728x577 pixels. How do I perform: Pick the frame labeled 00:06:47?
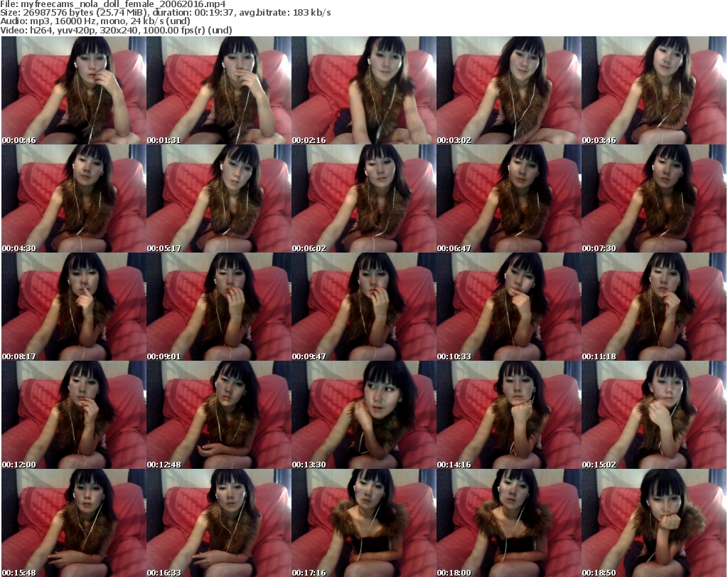coord(509,198)
